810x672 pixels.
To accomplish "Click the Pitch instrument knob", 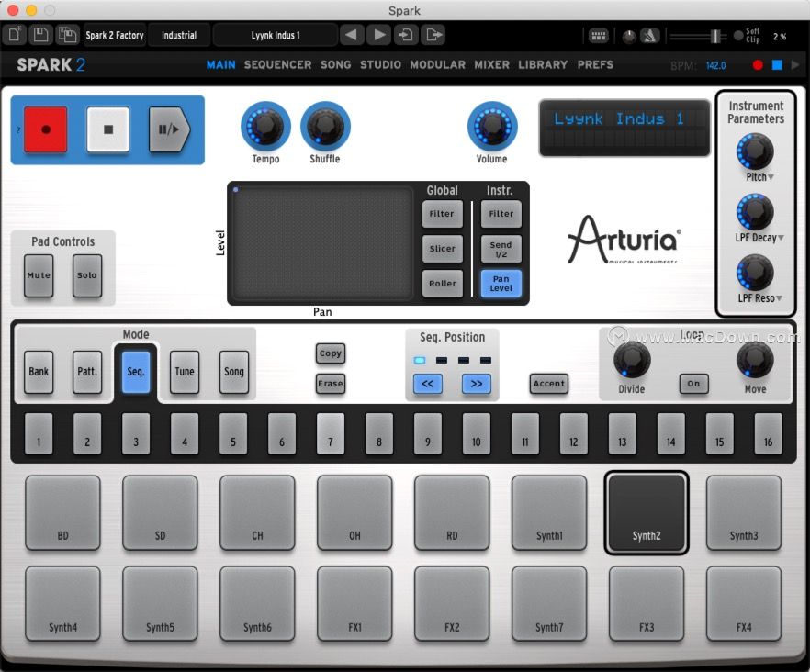I will tap(755, 151).
